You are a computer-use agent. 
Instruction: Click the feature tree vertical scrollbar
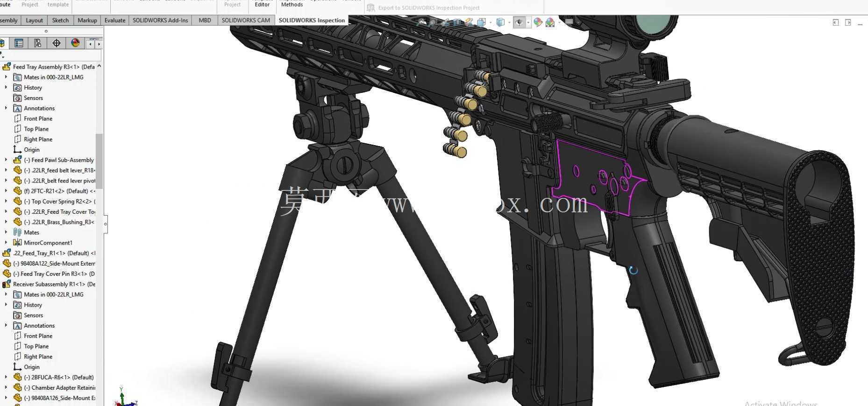click(99, 161)
